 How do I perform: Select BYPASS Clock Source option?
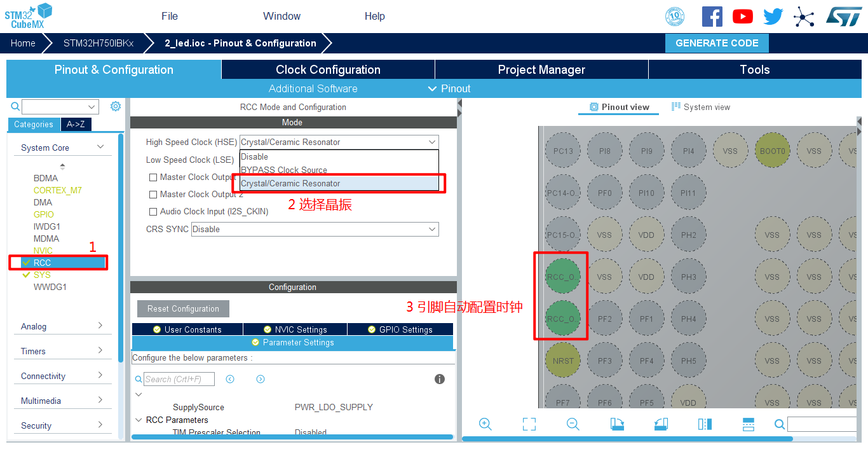[x=284, y=170]
